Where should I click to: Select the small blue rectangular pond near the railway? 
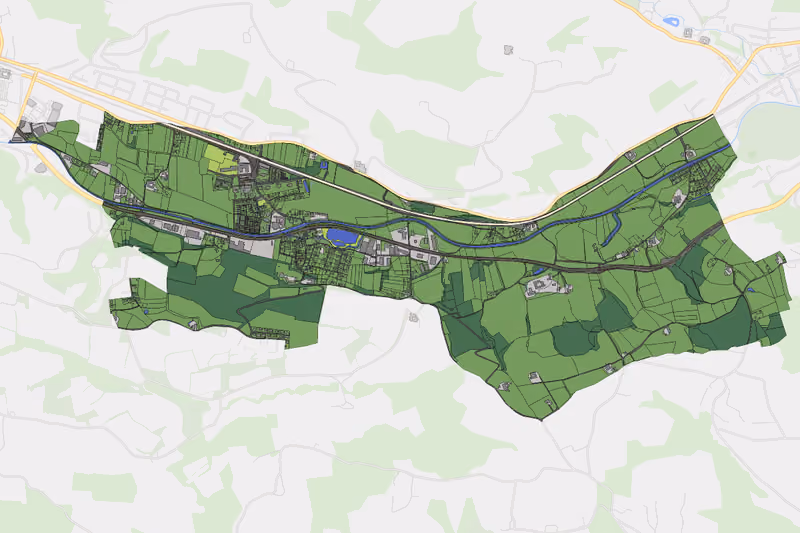323,165
